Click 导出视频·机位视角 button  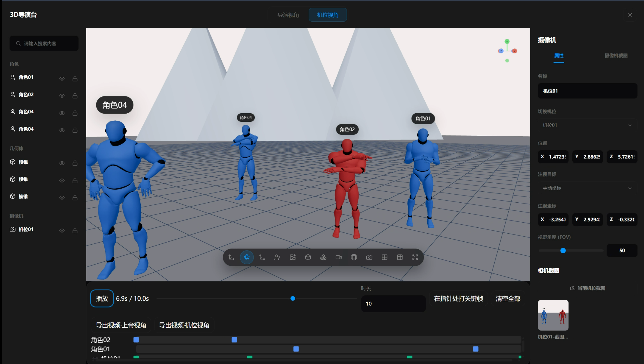click(184, 325)
